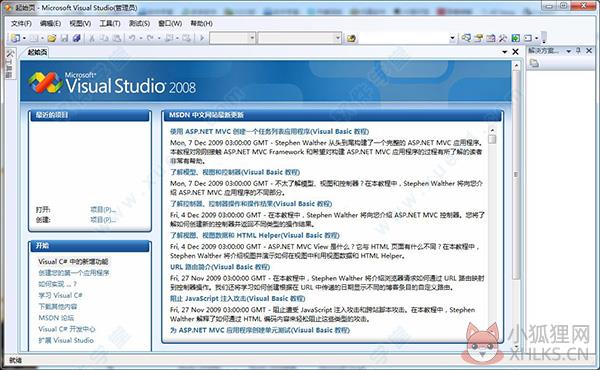Click the Copy toolbar icon

click(104, 38)
